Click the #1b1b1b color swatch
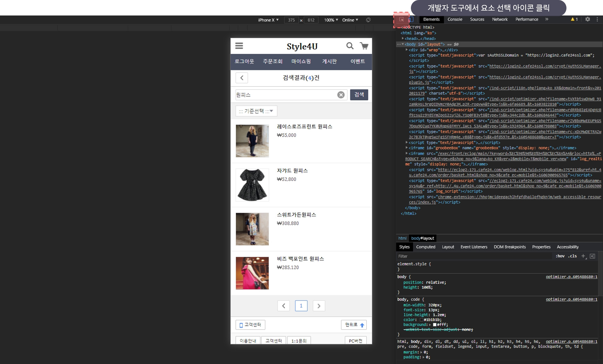Image resolution: width=603 pixels, height=364 pixels. coord(421,320)
